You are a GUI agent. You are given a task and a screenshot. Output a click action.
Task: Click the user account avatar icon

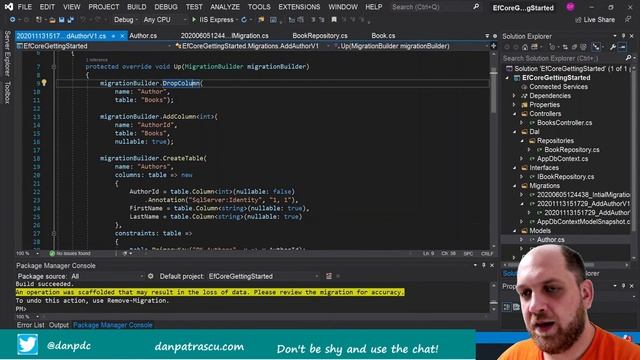[570, 7]
